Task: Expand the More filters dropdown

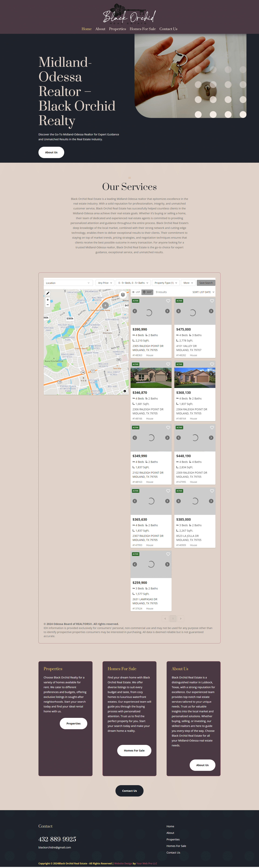Action: [188, 283]
